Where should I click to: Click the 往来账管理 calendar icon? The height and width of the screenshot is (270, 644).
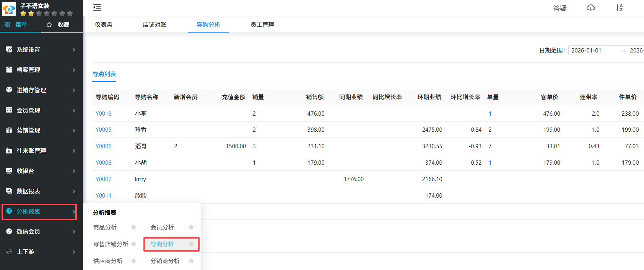pyautogui.click(x=9, y=151)
